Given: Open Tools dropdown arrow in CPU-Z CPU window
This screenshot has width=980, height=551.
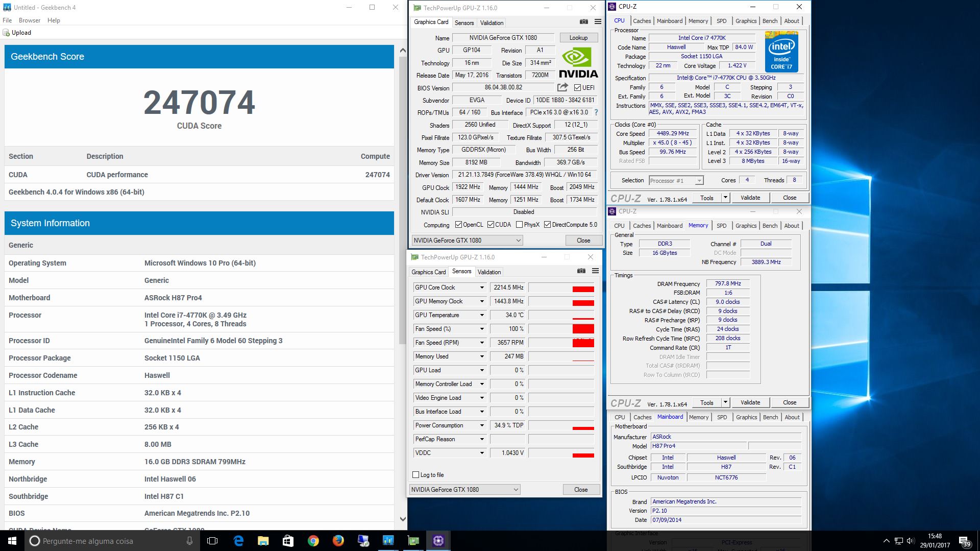Looking at the screenshot, I should [725, 198].
